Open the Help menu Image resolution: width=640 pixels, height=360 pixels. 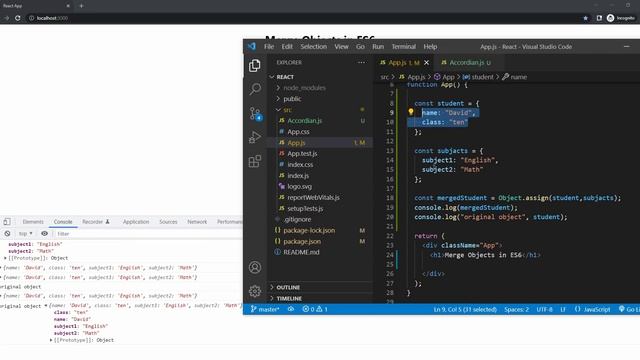(x=430, y=47)
